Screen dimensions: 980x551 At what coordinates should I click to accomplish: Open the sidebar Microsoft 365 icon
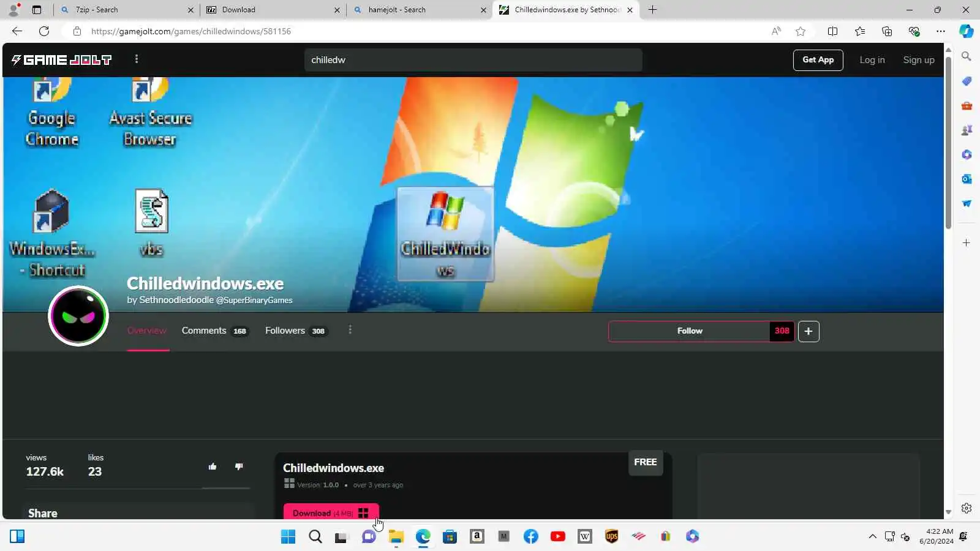[x=967, y=154]
